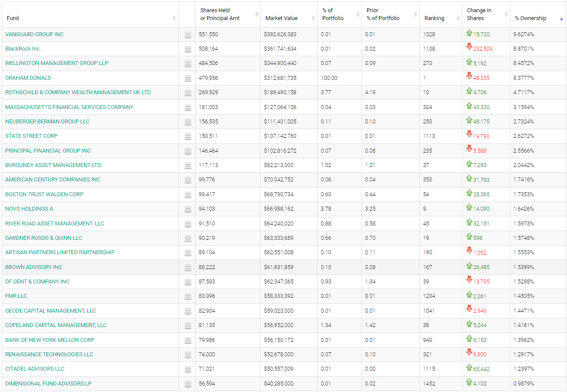Open grid icon for BROWN ADVISORY INC
Image resolution: width=567 pixels, height=392 pixels.
tap(188, 268)
